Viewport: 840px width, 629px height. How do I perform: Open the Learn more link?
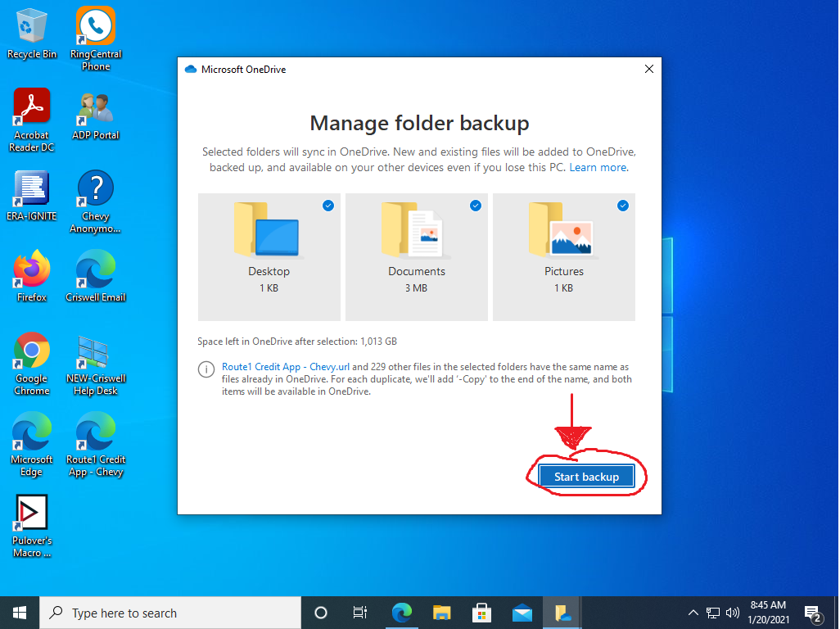click(598, 167)
